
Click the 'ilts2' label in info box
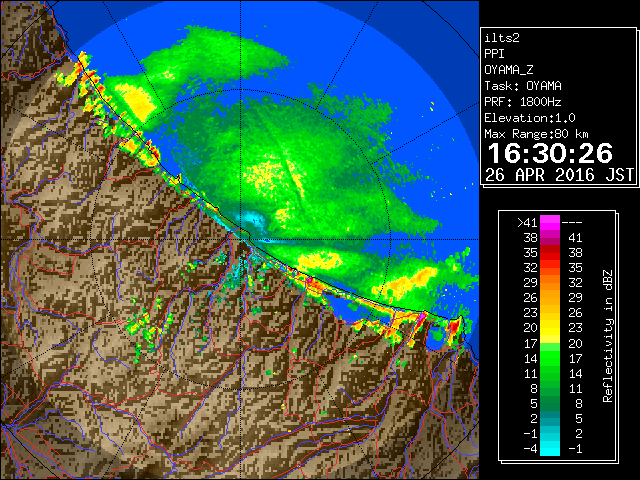point(502,38)
